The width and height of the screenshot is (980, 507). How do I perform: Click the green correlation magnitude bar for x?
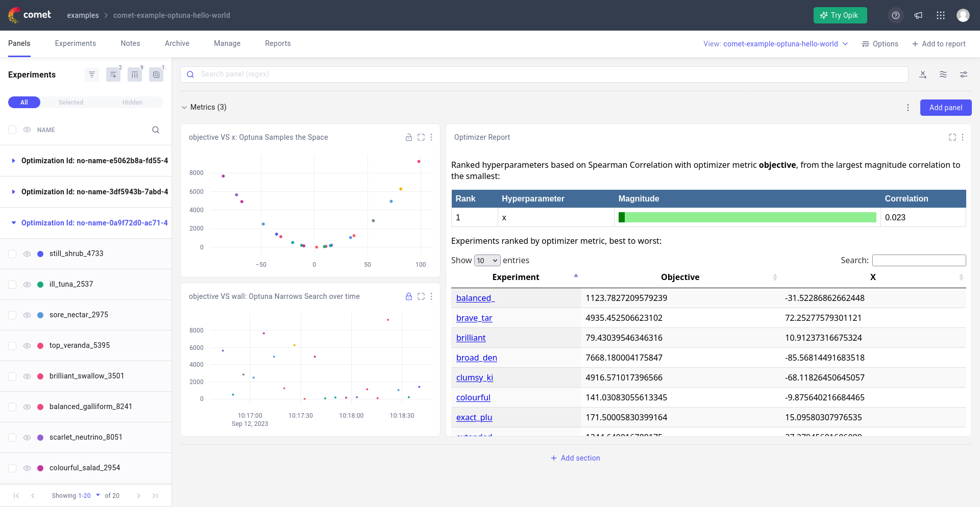click(x=747, y=217)
